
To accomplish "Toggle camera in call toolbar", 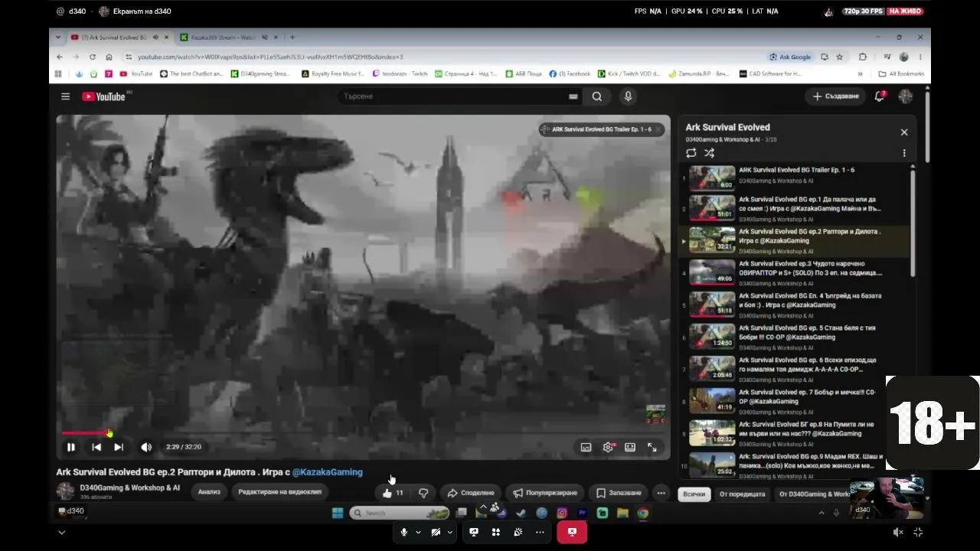I will (436, 532).
